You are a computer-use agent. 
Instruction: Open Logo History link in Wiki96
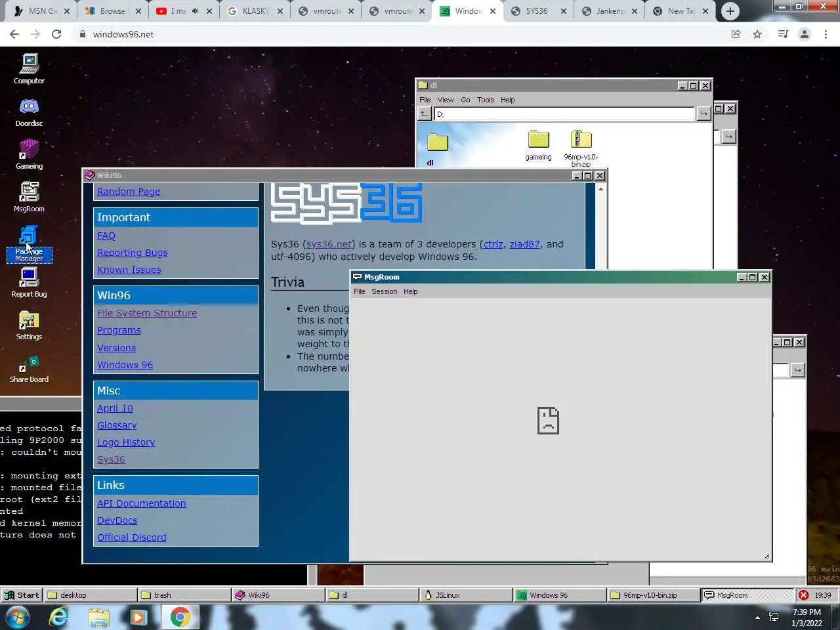point(126,442)
